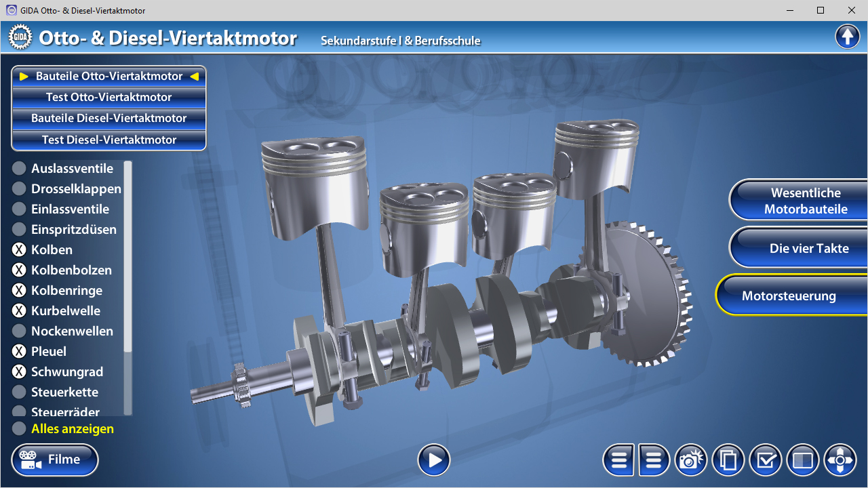Open Bauteile Diesel-Viertaktmotor section
The height and width of the screenshot is (488, 868).
point(108,118)
